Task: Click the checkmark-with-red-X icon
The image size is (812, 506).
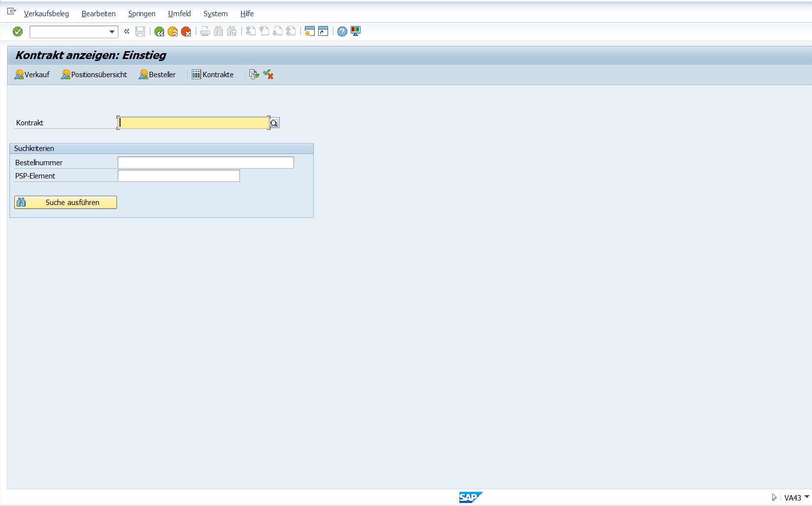Action: click(268, 75)
